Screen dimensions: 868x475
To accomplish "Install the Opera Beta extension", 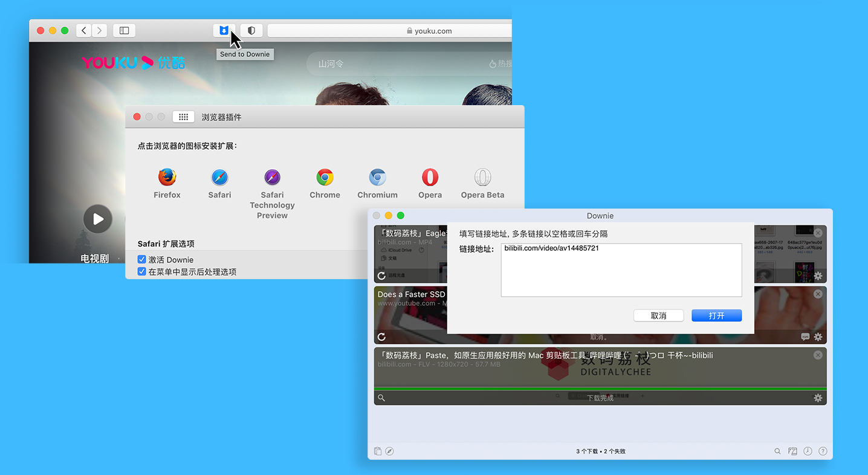I will [482, 184].
